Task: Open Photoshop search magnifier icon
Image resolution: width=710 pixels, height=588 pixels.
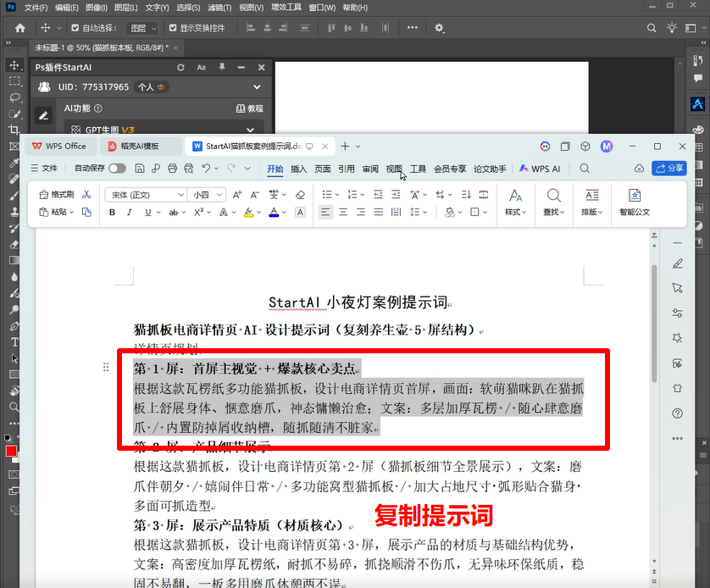Action: [652, 28]
